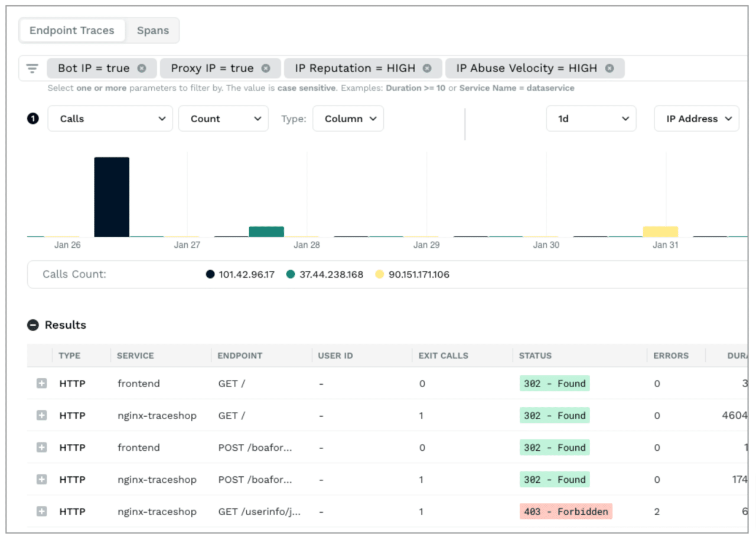Select the Endpoint Traces tab
756x540 pixels.
click(x=72, y=31)
